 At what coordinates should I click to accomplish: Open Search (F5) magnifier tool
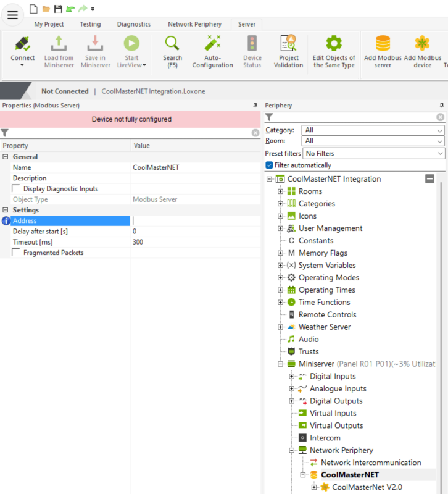[x=172, y=44]
